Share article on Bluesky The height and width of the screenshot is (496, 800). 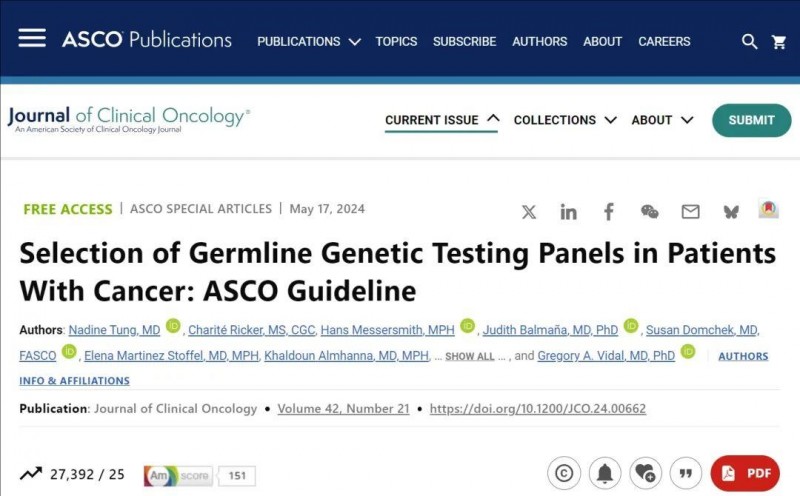pyautogui.click(x=731, y=211)
